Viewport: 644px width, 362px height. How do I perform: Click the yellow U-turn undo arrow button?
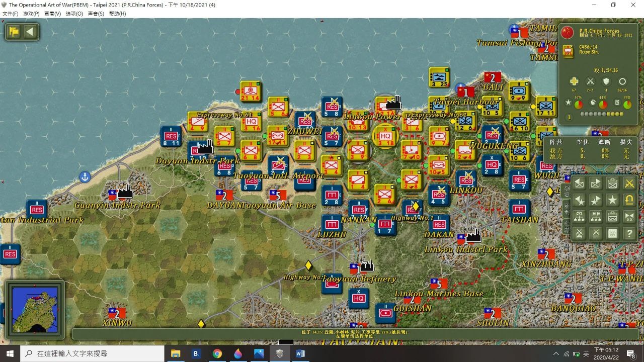coord(629,200)
